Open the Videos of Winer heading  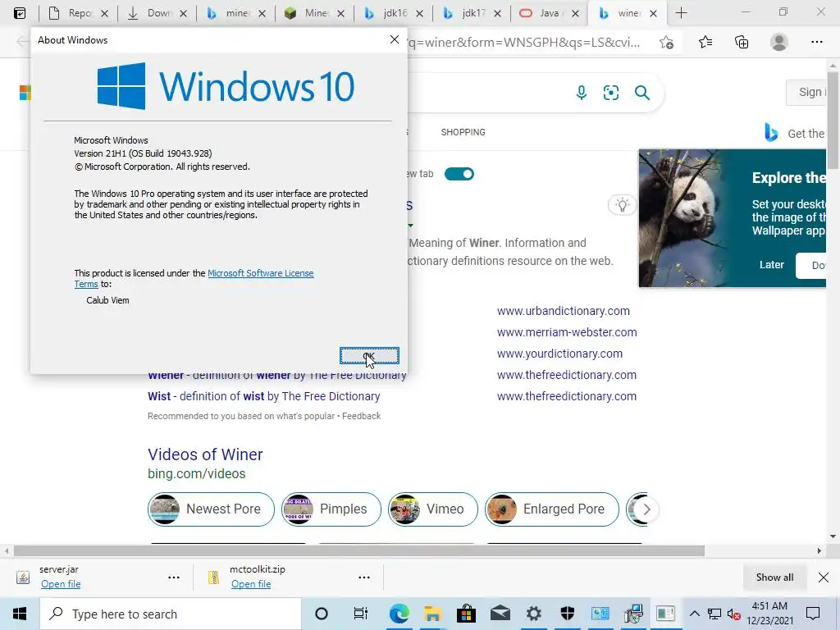pyautogui.click(x=205, y=454)
